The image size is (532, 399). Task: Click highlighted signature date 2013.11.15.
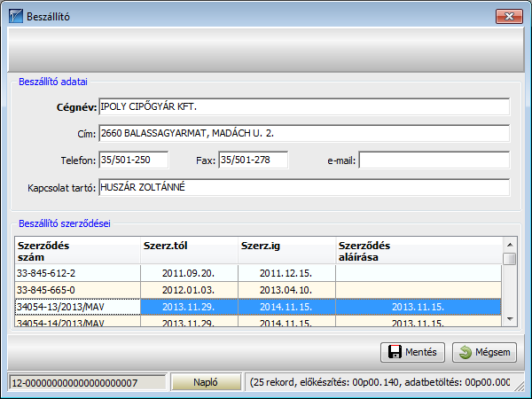click(419, 307)
